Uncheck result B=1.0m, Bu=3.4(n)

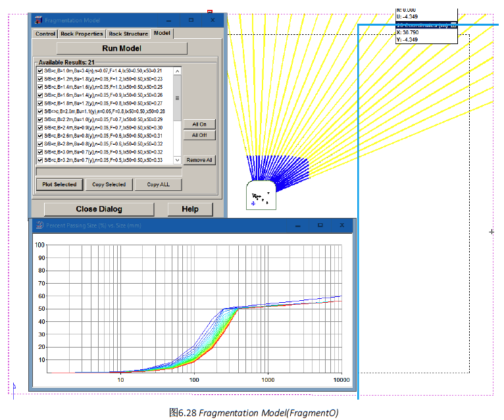click(x=40, y=70)
